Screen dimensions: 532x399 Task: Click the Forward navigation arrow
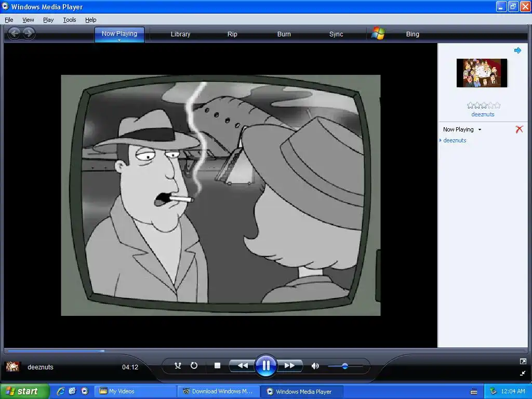29,33
